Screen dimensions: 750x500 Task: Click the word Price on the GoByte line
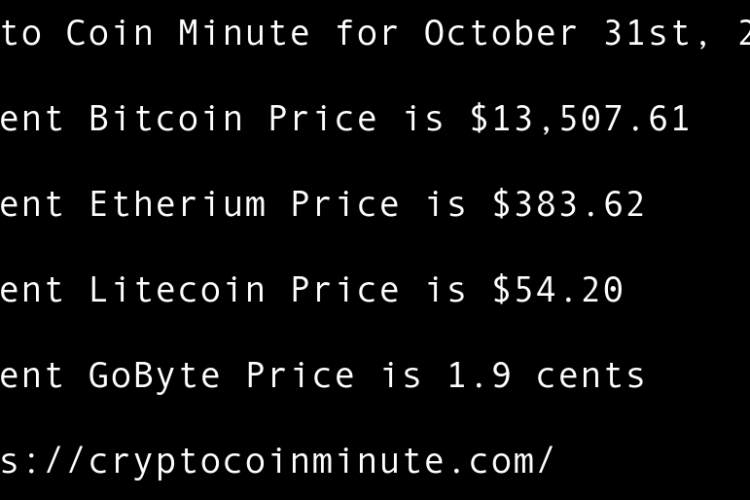(x=300, y=376)
